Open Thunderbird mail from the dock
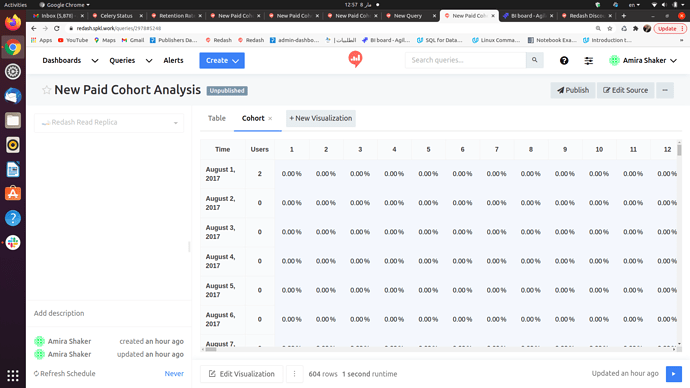Image resolution: width=690 pixels, height=388 pixels. (13, 96)
